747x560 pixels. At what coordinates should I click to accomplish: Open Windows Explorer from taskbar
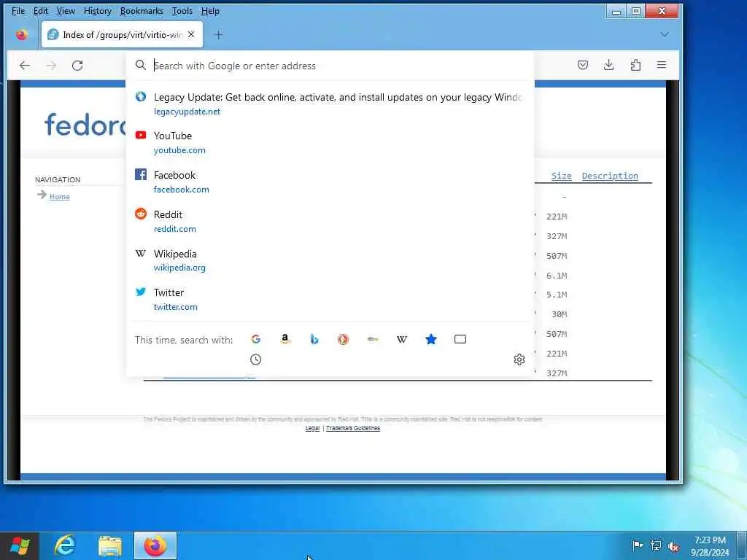110,545
